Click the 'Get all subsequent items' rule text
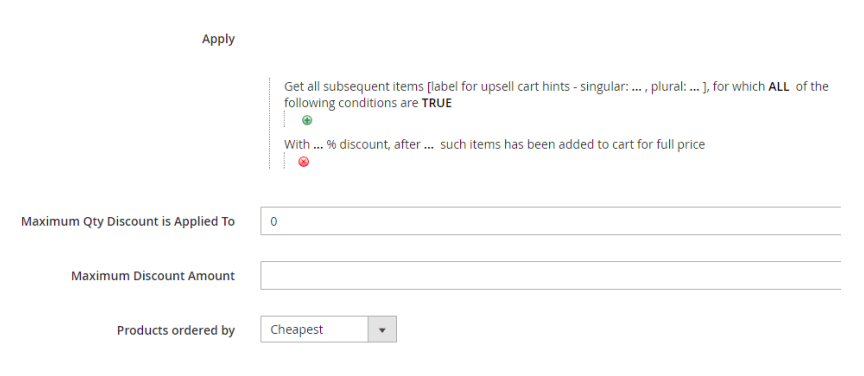Screen dimensions: 864x376 tap(354, 87)
